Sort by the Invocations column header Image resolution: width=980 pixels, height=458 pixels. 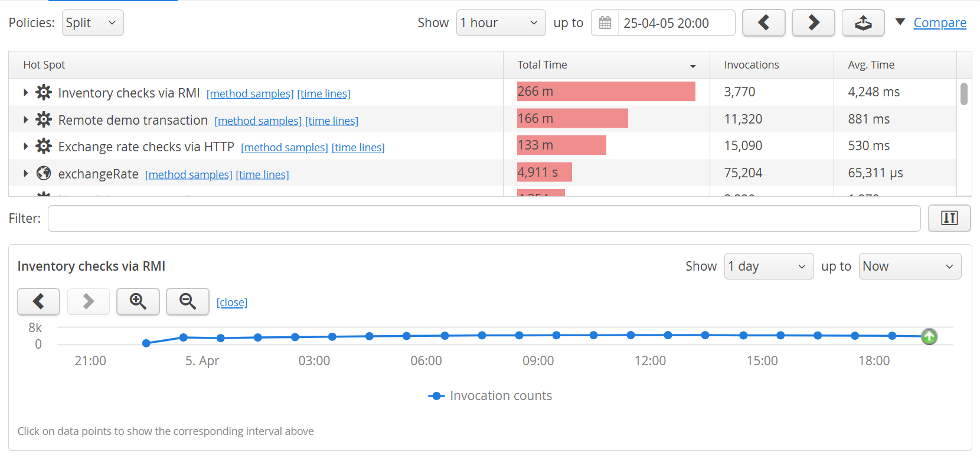(x=751, y=65)
